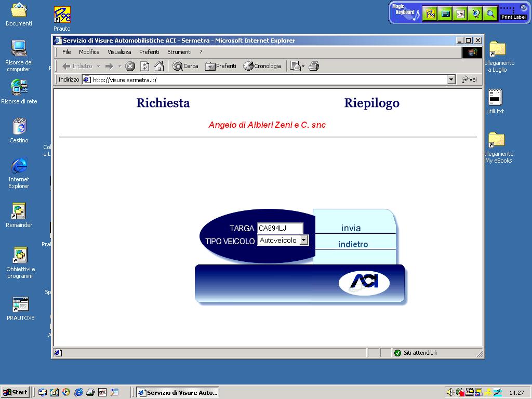
Task: Open the Strumenti menu
Action: tap(179, 52)
